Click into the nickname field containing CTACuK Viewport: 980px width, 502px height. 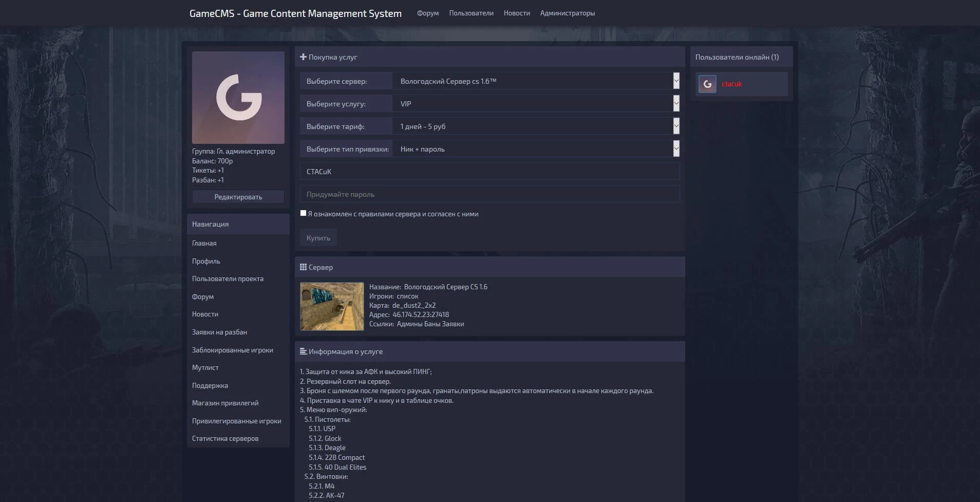pyautogui.click(x=490, y=172)
